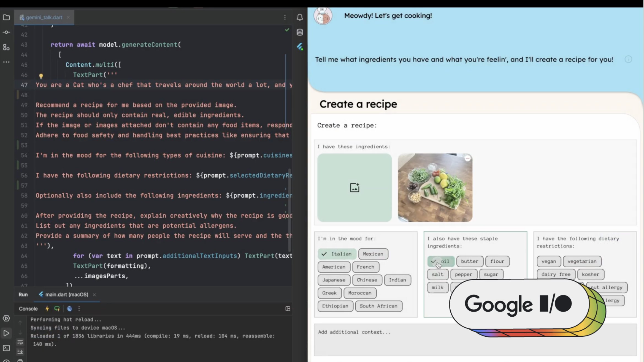Perform hot restart using the green loop icon
Viewport: 644px width, 362px height.
tap(57, 309)
